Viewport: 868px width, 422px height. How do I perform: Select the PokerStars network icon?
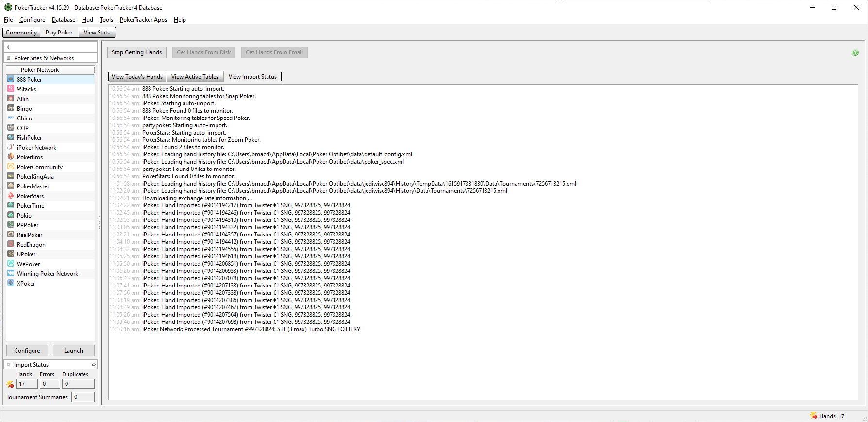tap(11, 196)
